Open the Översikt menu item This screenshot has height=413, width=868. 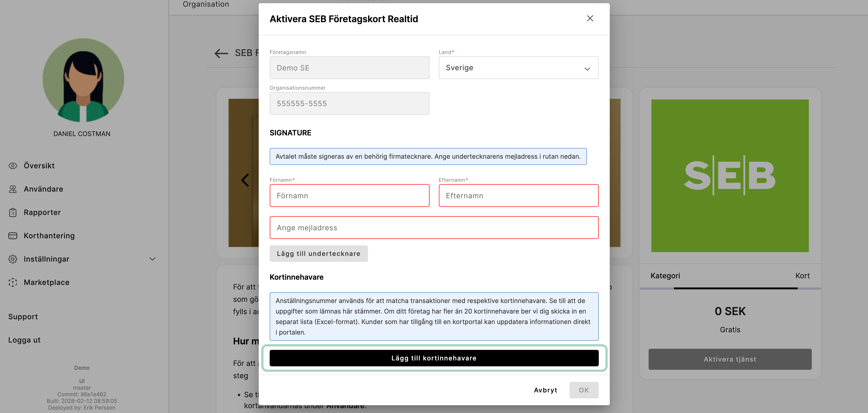pos(39,166)
